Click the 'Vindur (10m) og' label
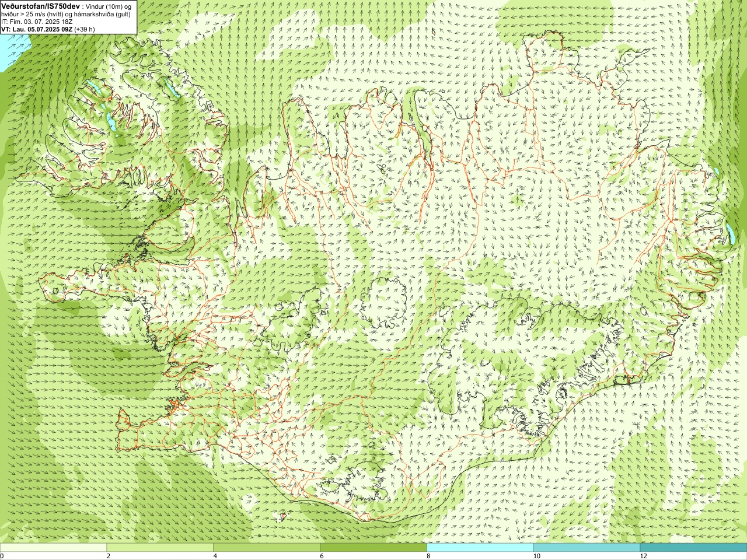Screen dimensions: 747x560 108,6
